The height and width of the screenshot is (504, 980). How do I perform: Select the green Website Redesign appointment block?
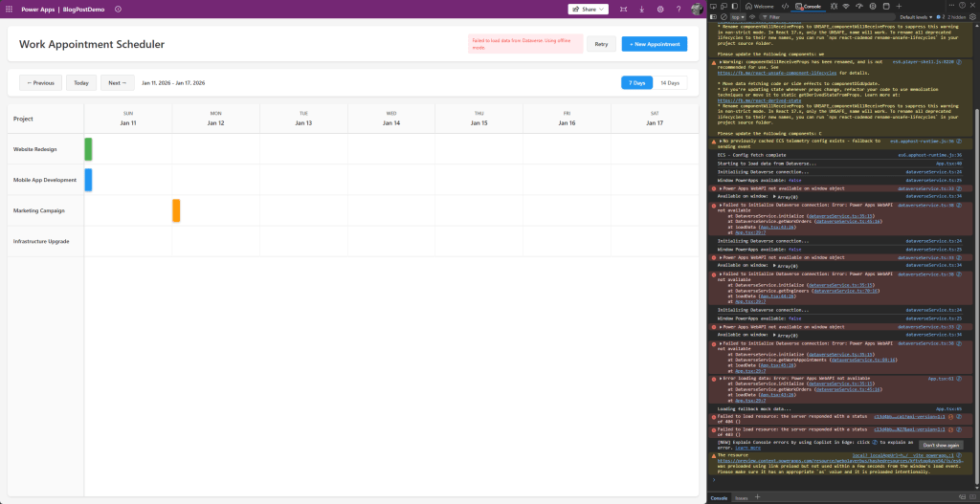[88, 149]
